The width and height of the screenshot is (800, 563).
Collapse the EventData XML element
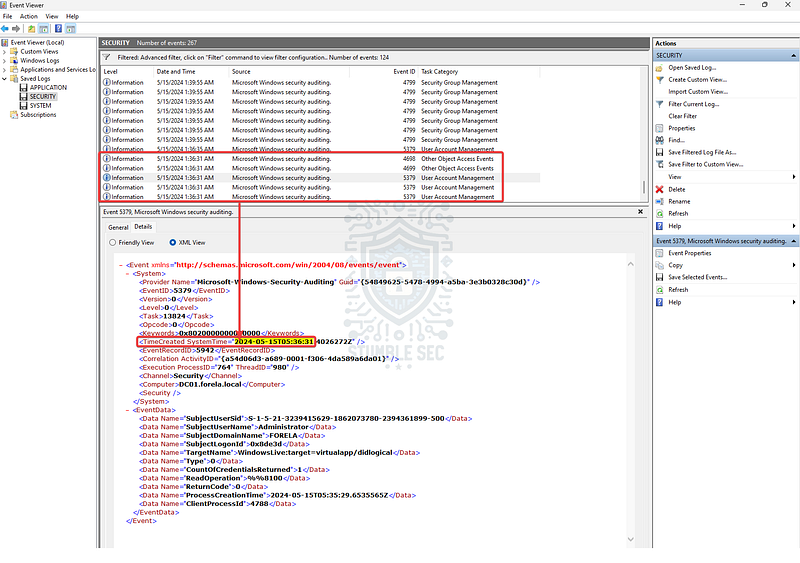click(x=128, y=410)
